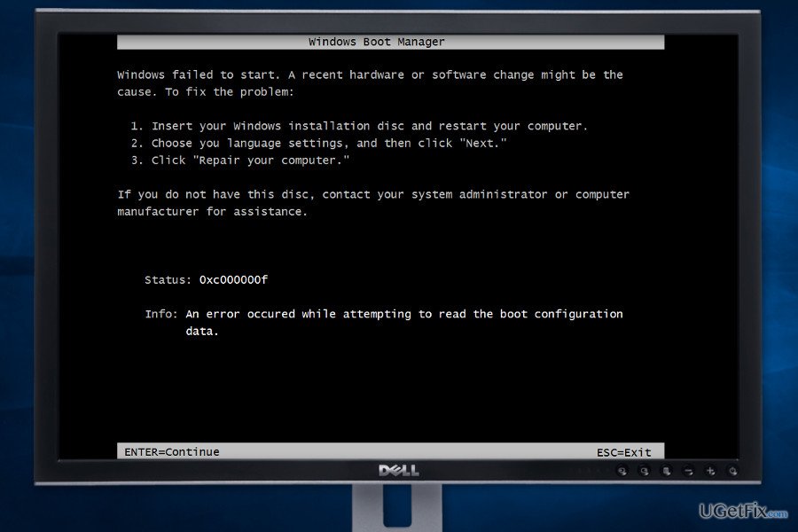This screenshot has width=798, height=532.
Task: Click the monitor's minus button
Action: (688, 472)
